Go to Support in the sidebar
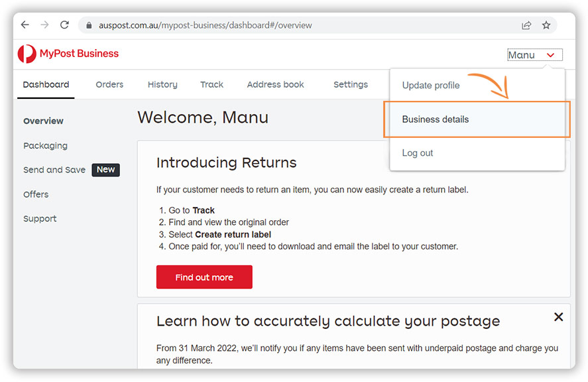Screen dimensions: 588x382 (x=40, y=219)
